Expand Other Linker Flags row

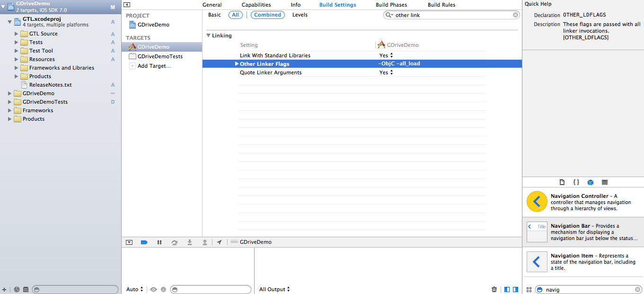[237, 64]
